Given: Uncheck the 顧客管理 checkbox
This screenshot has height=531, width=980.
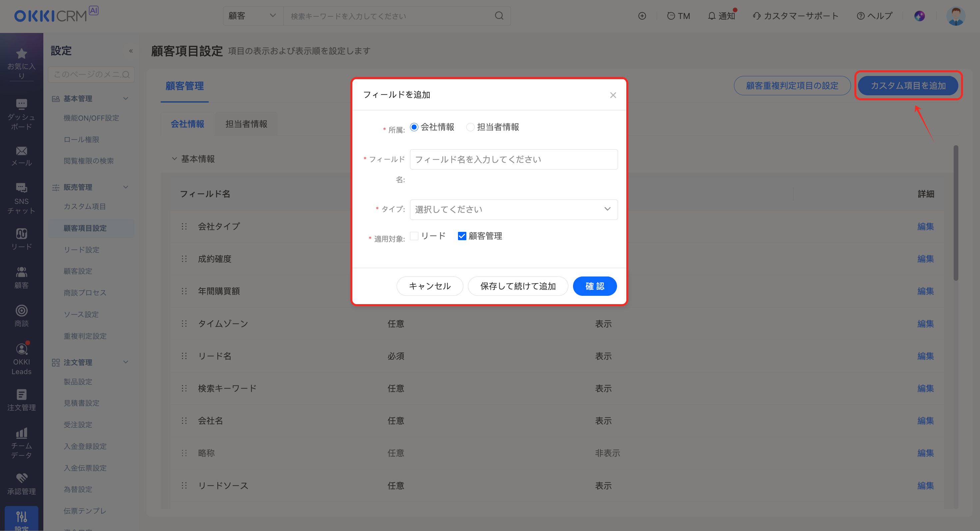Looking at the screenshot, I should coord(462,236).
